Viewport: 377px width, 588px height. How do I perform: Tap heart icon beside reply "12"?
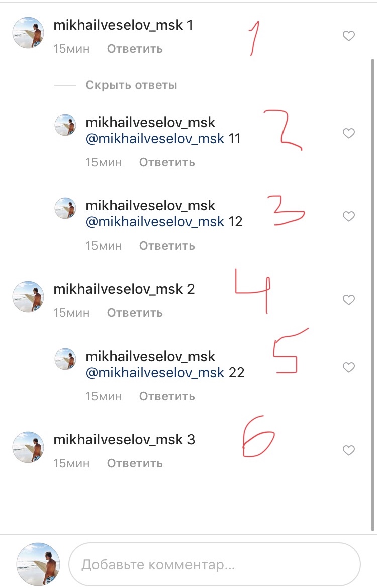click(348, 216)
